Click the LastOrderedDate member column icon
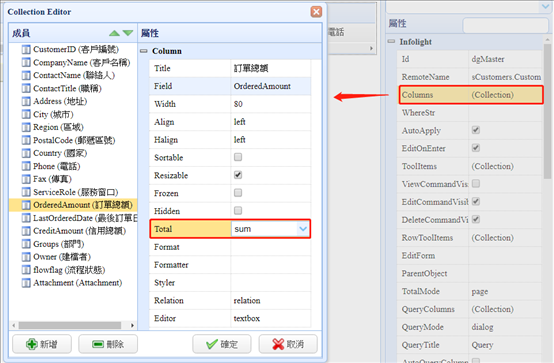554x363 pixels. tap(26, 218)
